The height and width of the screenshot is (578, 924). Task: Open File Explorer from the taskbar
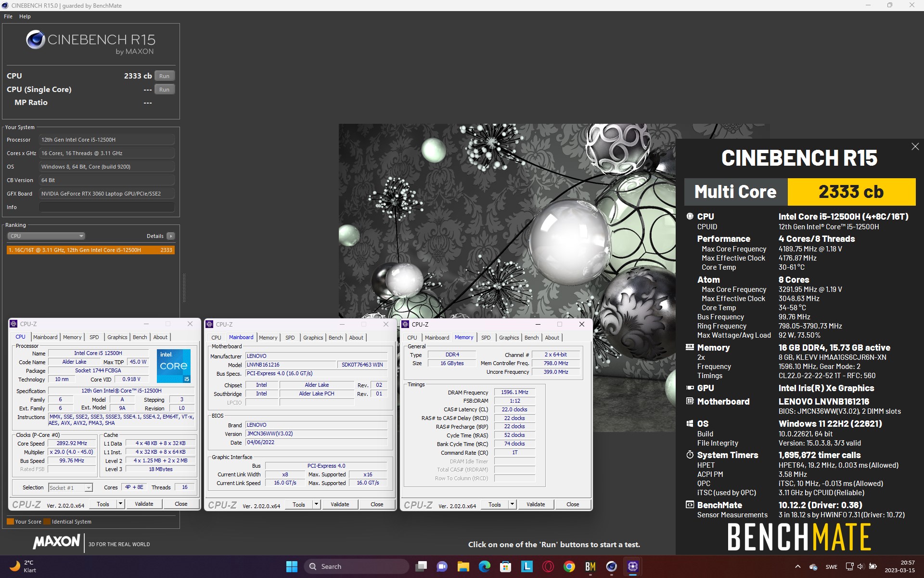[463, 566]
